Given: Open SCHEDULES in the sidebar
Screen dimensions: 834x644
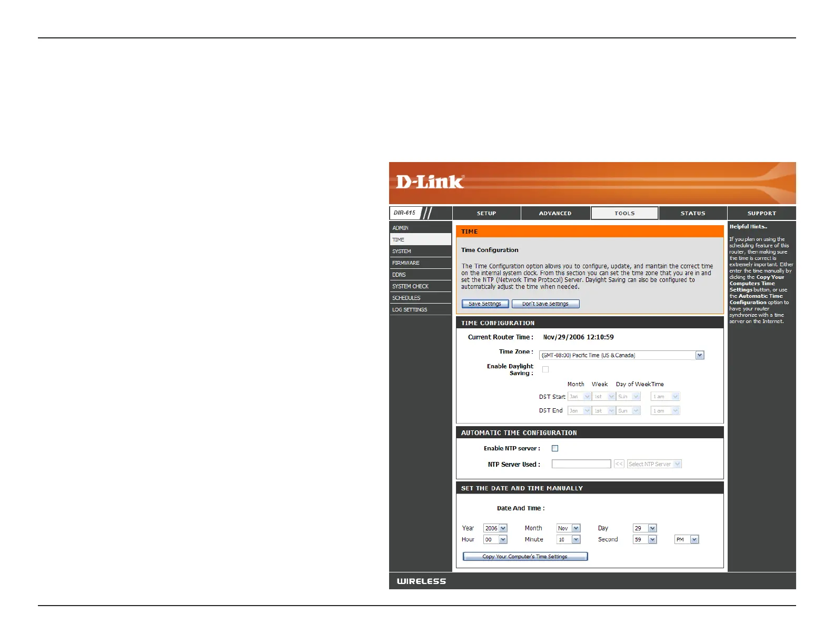Looking at the screenshot, I should coord(421,298).
